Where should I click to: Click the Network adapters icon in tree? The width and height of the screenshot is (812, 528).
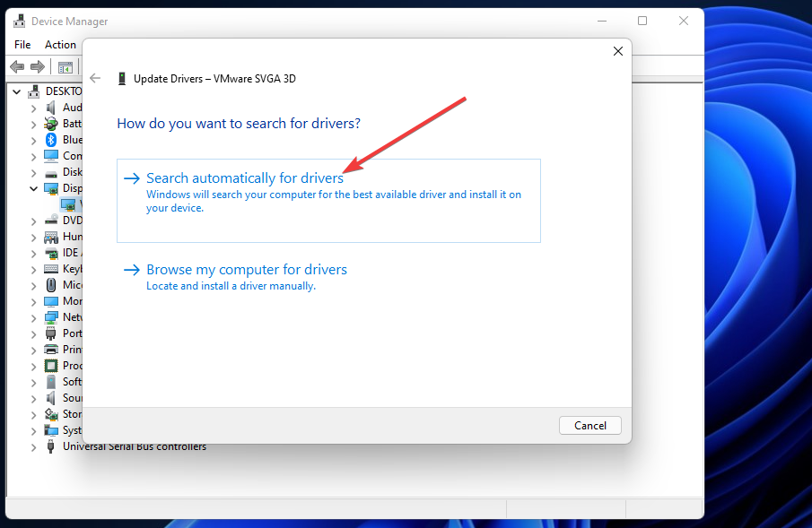(x=51, y=317)
